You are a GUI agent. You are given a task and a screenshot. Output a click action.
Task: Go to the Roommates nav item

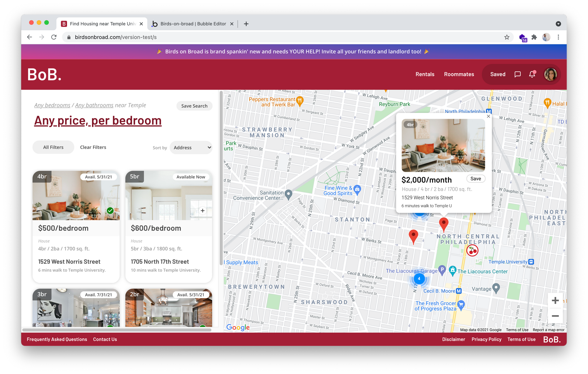[x=459, y=74]
